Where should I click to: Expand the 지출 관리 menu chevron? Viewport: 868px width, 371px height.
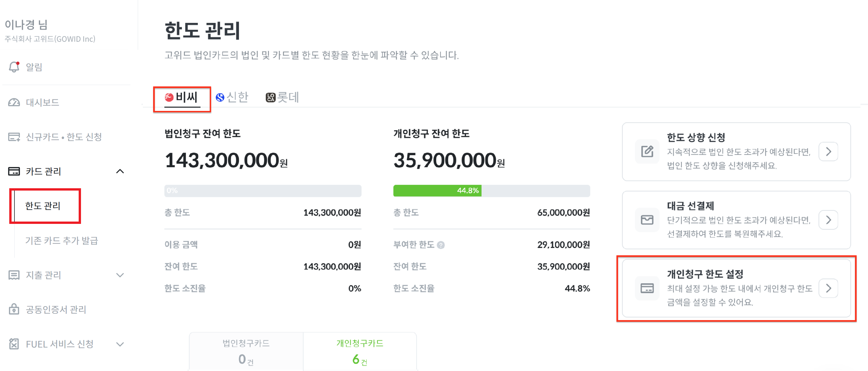coord(120,275)
